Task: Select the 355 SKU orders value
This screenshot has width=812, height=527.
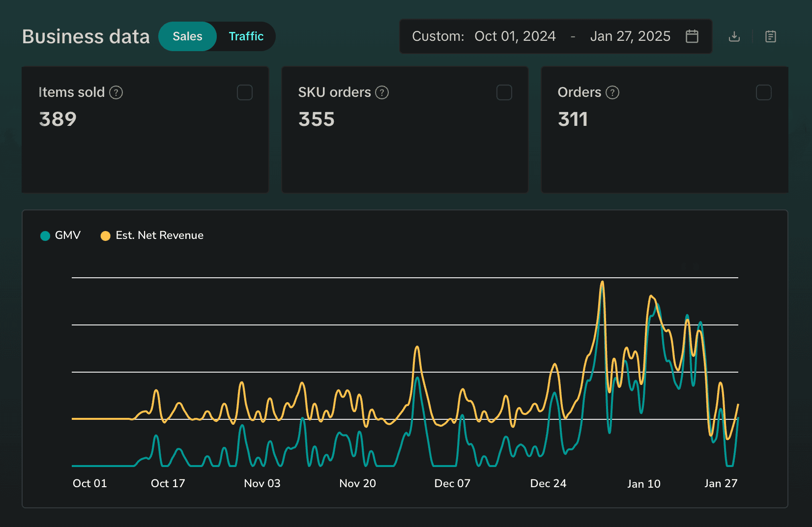Action: click(317, 119)
